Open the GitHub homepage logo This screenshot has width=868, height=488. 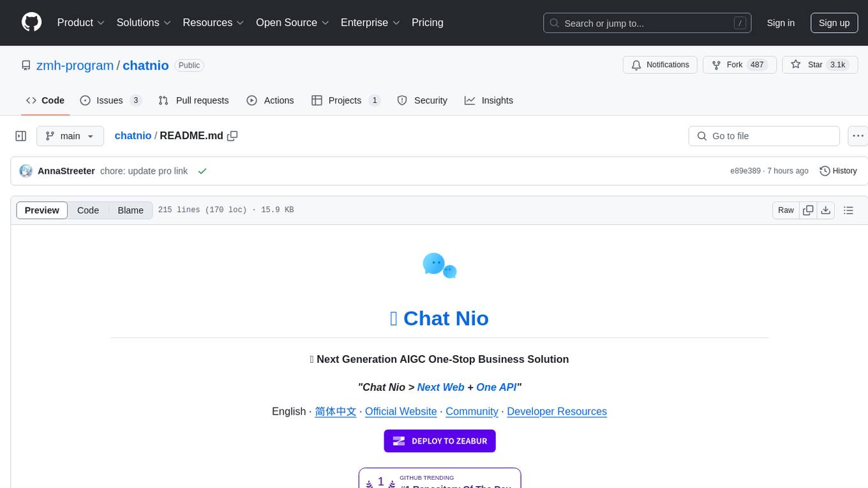[31, 22]
